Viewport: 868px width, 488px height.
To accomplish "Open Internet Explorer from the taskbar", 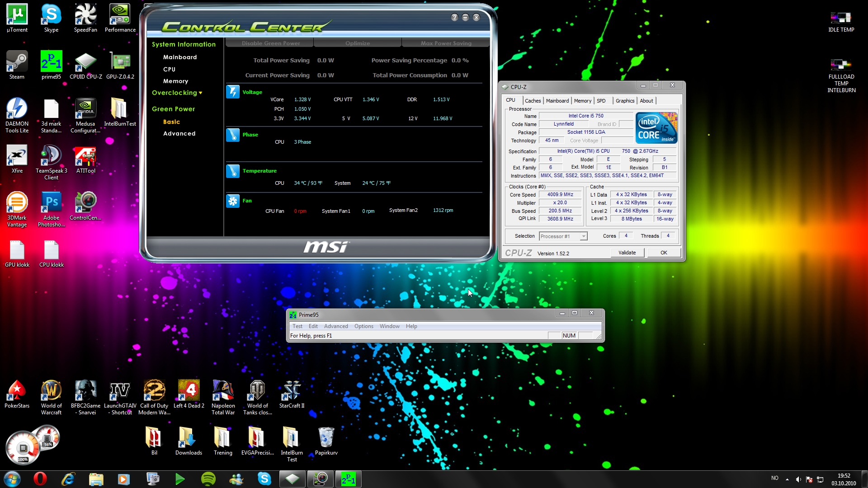I will [68, 479].
